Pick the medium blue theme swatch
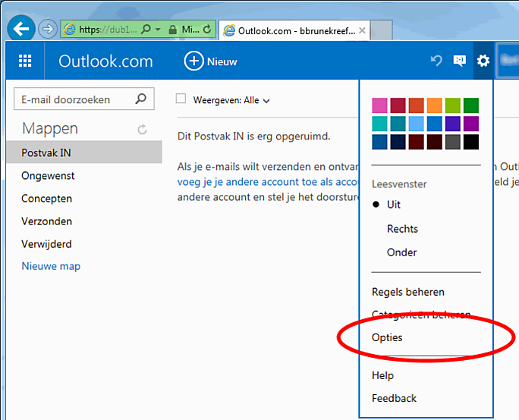This screenshot has height=420, width=519. [434, 124]
